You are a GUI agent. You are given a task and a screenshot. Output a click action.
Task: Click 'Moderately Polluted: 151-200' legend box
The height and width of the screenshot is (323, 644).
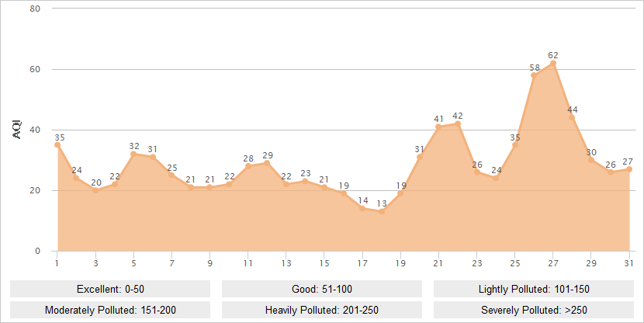110,310
